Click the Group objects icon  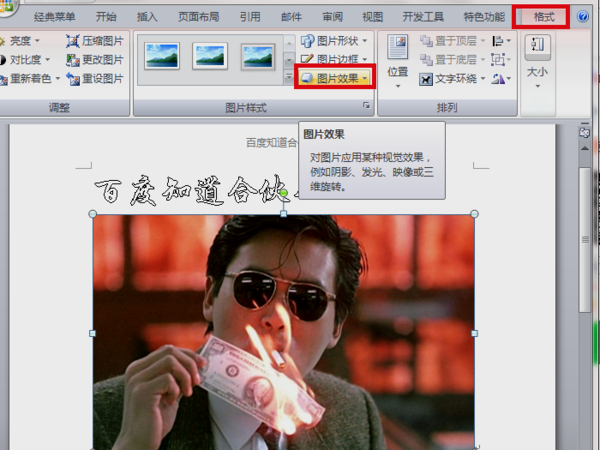[497, 60]
